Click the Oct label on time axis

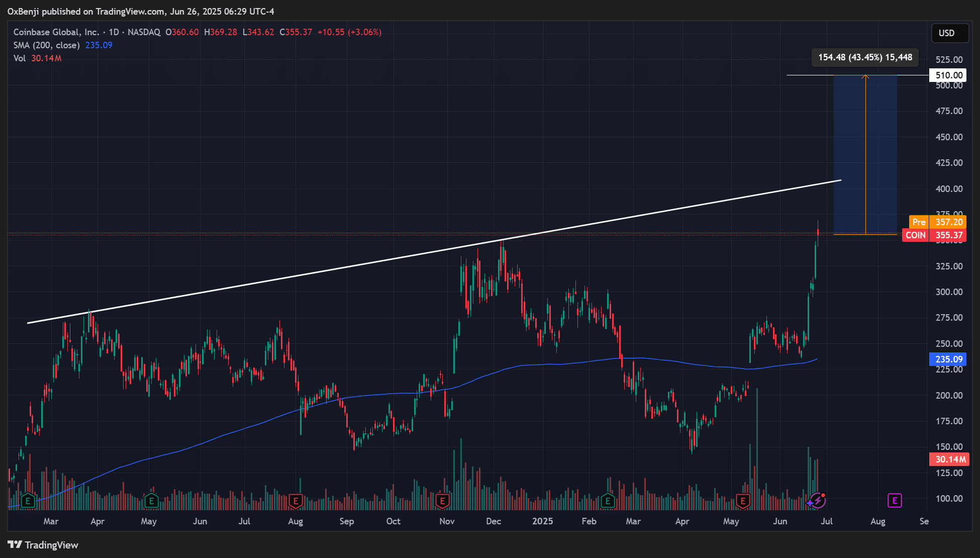point(394,521)
